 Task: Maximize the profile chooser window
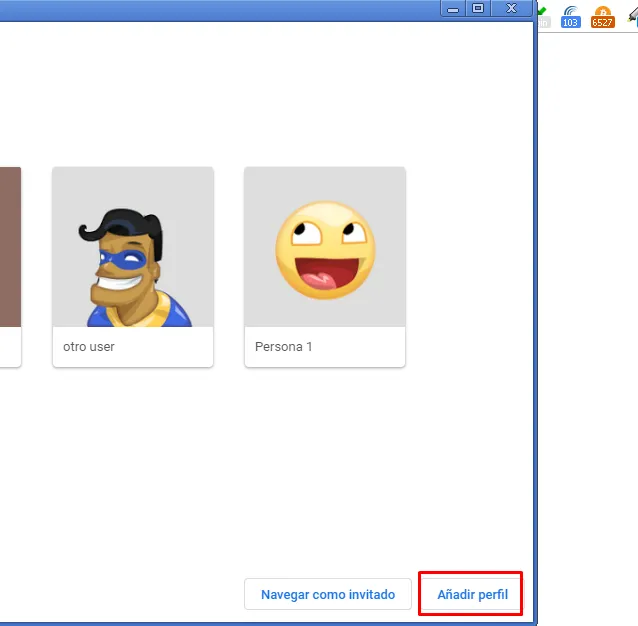pyautogui.click(x=478, y=9)
